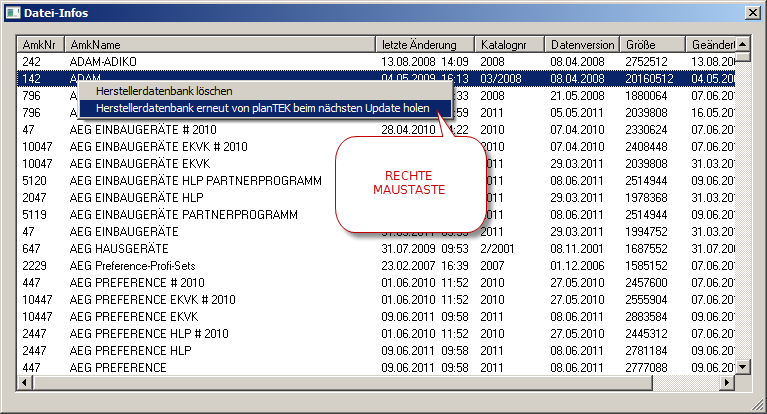Click the horizontal scrollbar left arrow
This screenshot has height=414, width=767.
click(x=27, y=384)
